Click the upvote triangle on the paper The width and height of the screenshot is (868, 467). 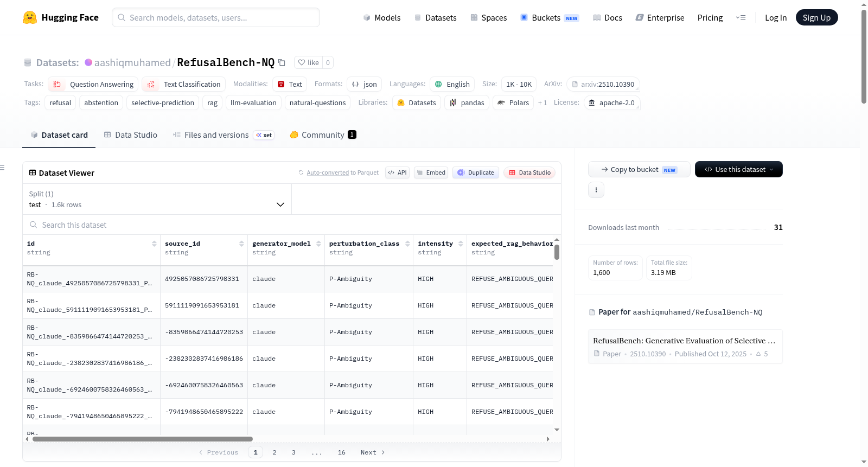point(758,354)
